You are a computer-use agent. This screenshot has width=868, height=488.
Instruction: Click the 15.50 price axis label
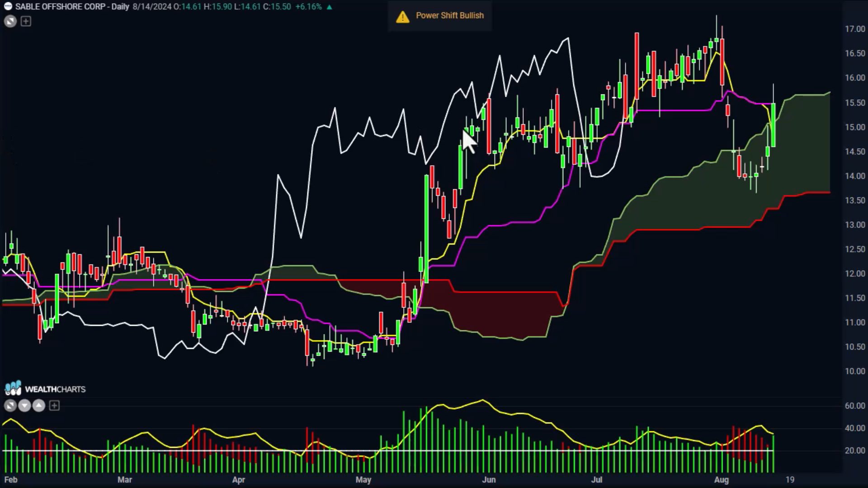(x=855, y=103)
